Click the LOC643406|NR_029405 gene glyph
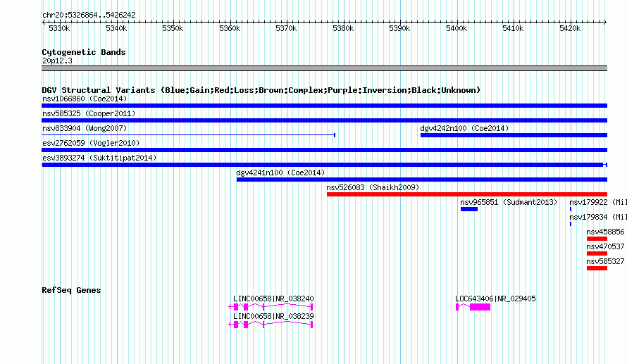627x364 pixels. click(x=473, y=307)
